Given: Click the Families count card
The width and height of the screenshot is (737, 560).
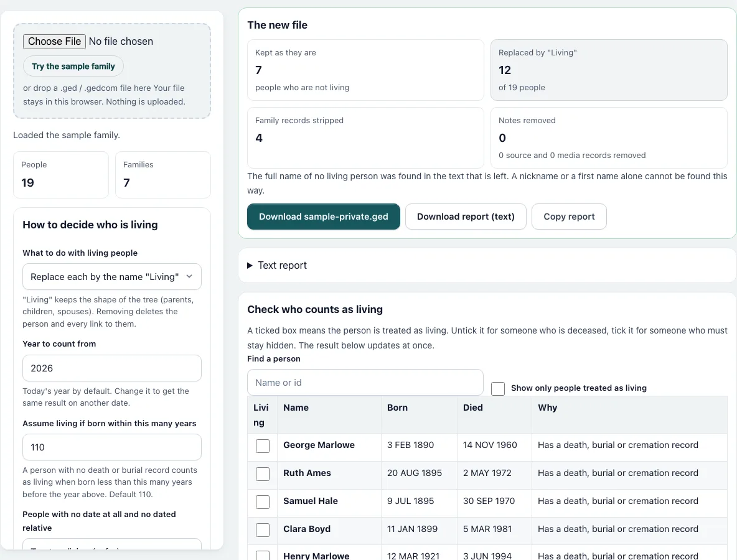Looking at the screenshot, I should (163, 175).
